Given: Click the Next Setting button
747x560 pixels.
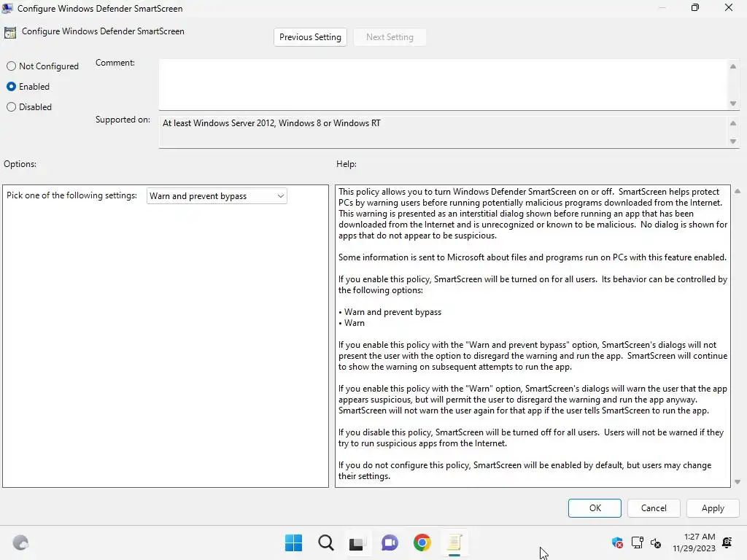Looking at the screenshot, I should pyautogui.click(x=390, y=37).
